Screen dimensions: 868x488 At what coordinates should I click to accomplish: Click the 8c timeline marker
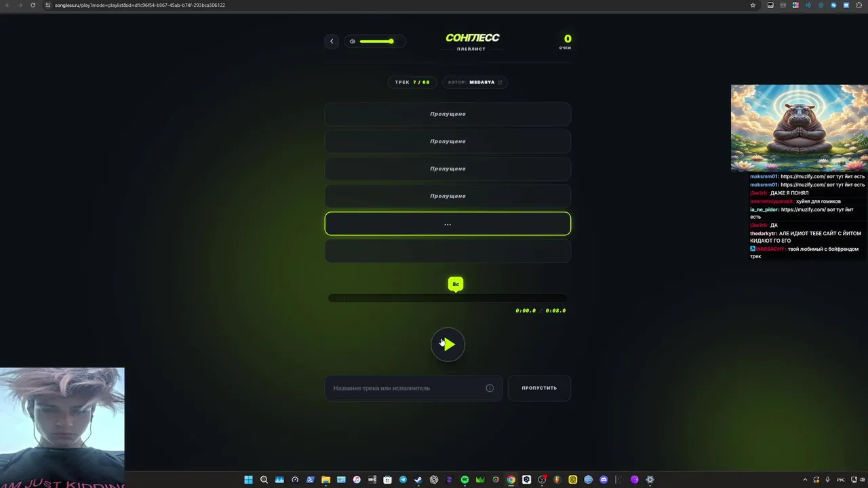tap(456, 284)
